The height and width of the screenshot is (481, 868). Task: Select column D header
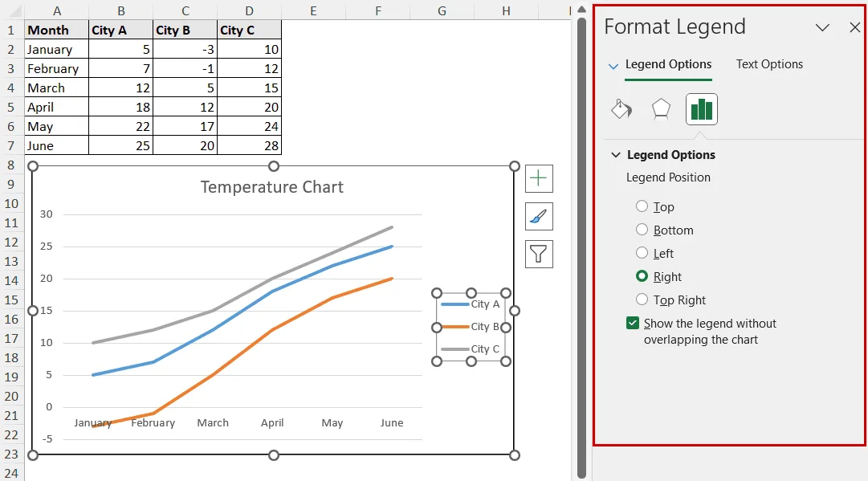(249, 11)
